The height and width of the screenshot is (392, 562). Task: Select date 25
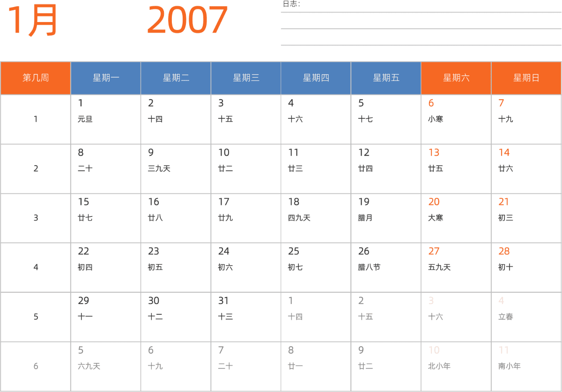[294, 251]
